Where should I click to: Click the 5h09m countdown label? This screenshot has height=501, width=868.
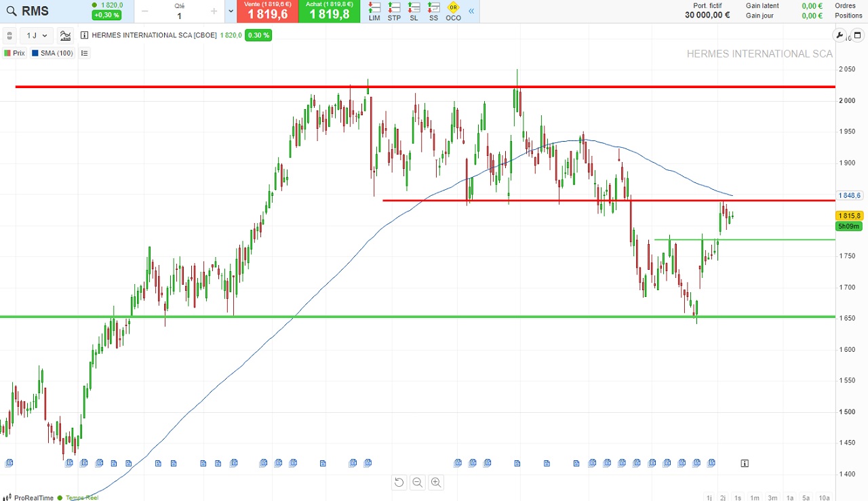849,226
